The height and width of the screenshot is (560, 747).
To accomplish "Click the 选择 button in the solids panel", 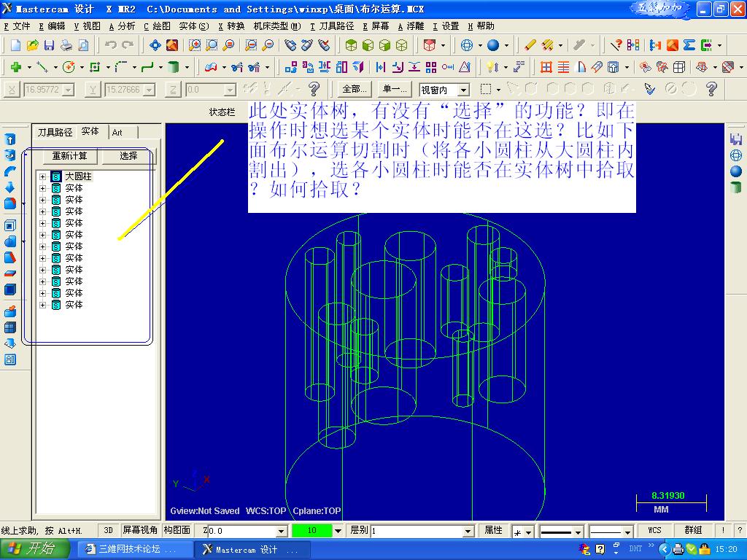I will click(128, 156).
